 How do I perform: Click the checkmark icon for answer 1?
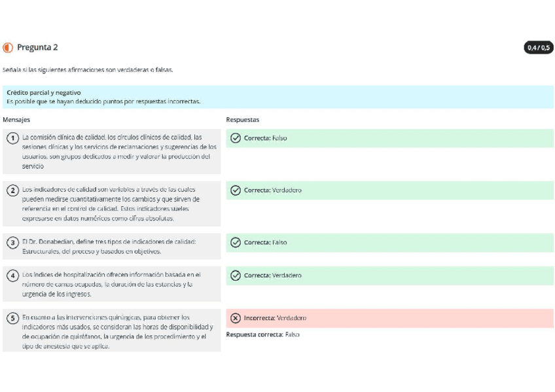236,138
